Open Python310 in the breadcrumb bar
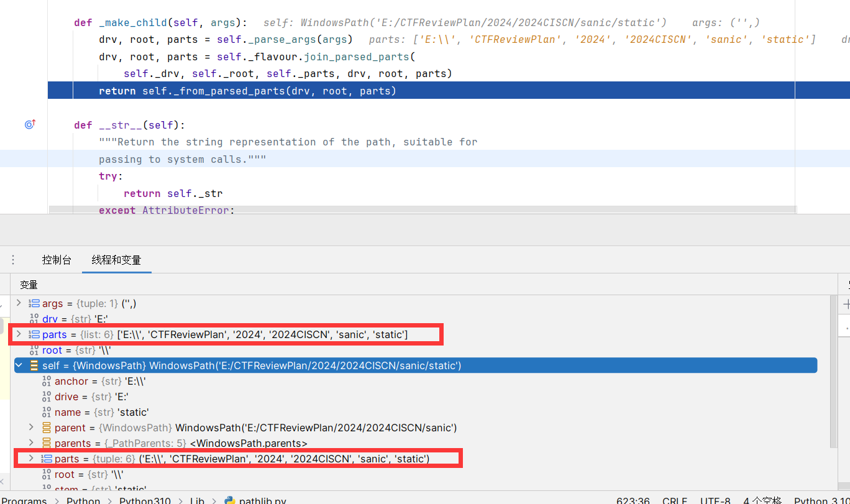850x504 pixels. click(x=145, y=500)
